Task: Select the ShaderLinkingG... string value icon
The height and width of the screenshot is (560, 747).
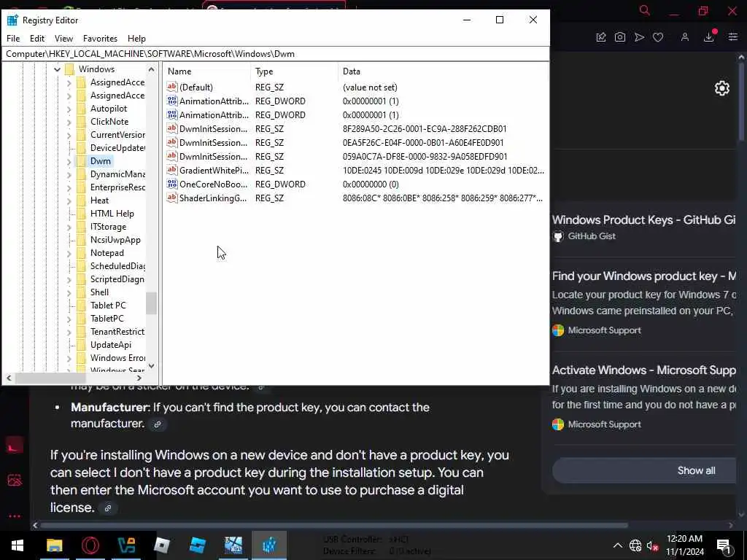Action: point(172,198)
